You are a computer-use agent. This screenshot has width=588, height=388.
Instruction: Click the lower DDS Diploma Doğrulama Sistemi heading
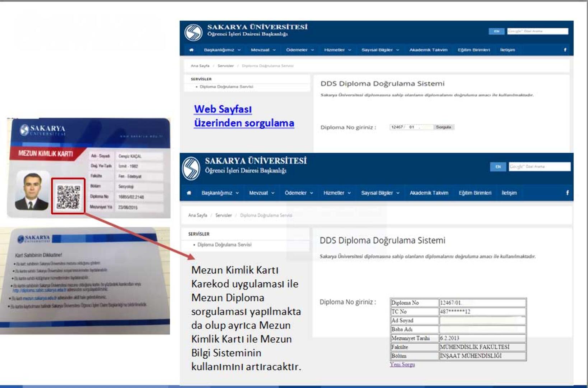pos(382,240)
